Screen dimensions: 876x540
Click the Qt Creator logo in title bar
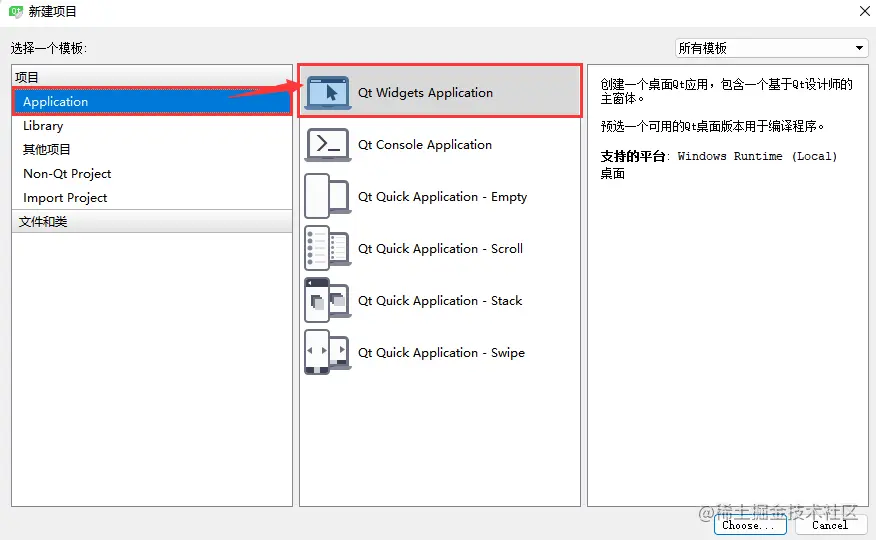(x=16, y=11)
